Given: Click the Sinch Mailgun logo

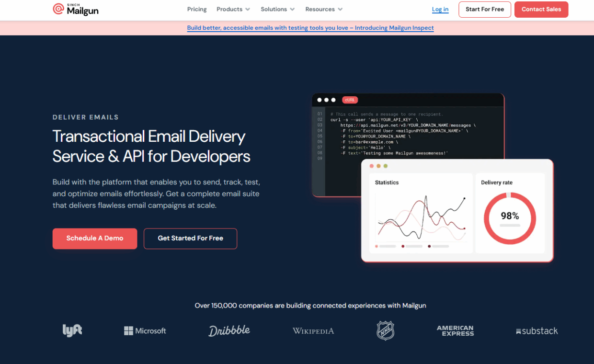Looking at the screenshot, I should click(x=76, y=9).
